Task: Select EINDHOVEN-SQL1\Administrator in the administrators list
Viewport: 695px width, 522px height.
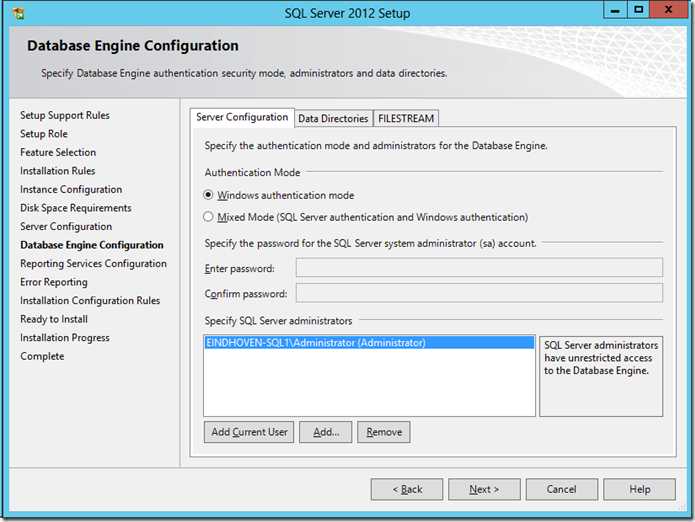Action: click(x=369, y=343)
